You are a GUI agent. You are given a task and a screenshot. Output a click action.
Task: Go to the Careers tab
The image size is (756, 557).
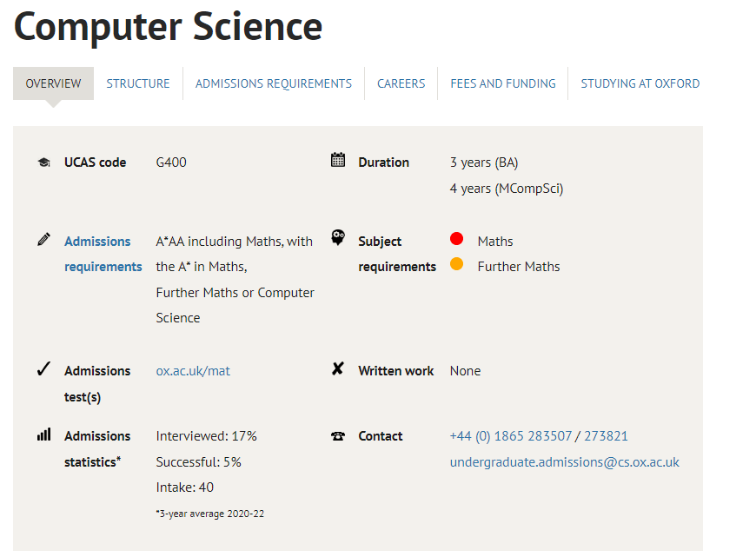coord(401,83)
